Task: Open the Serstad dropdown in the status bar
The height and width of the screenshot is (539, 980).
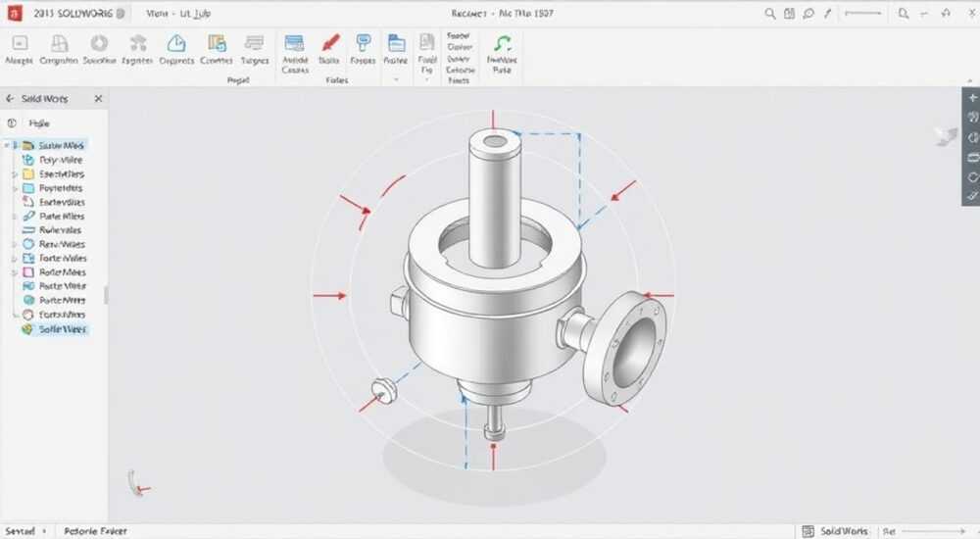Action: (44, 531)
